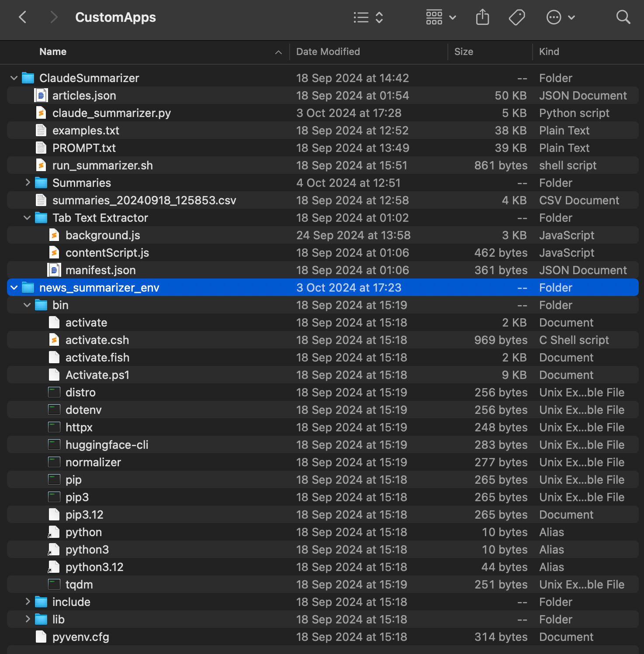
Task: Expand the include folder
Action: 28,602
